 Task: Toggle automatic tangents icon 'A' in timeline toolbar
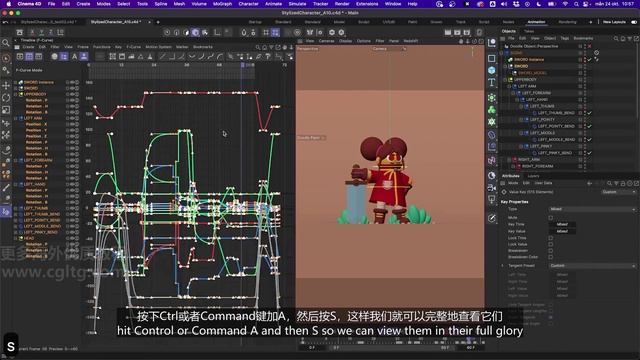(x=75, y=57)
